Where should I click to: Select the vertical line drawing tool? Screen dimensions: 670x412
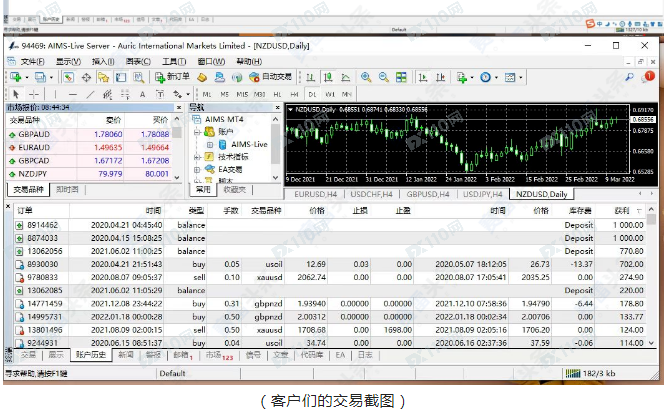pos(55,94)
